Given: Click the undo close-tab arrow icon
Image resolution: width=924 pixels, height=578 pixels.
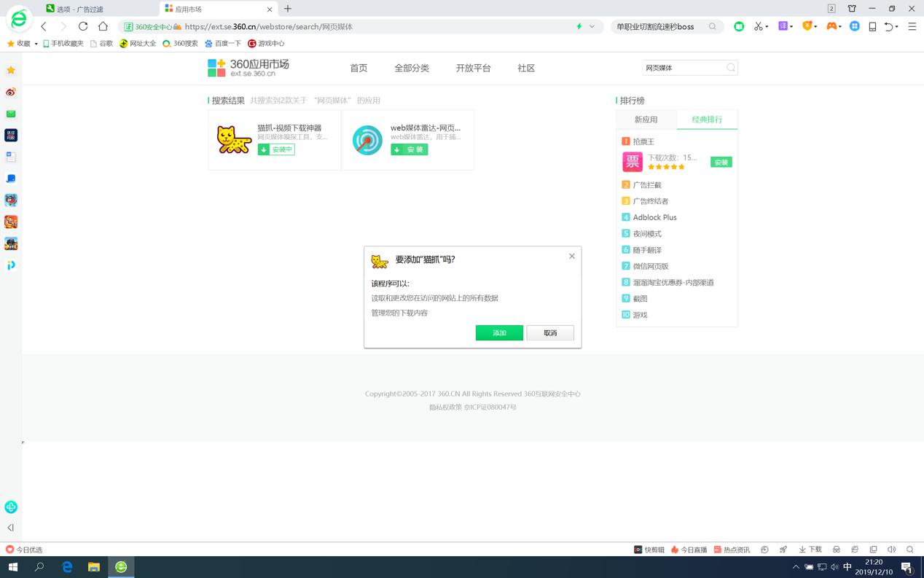Looking at the screenshot, I should (888, 26).
